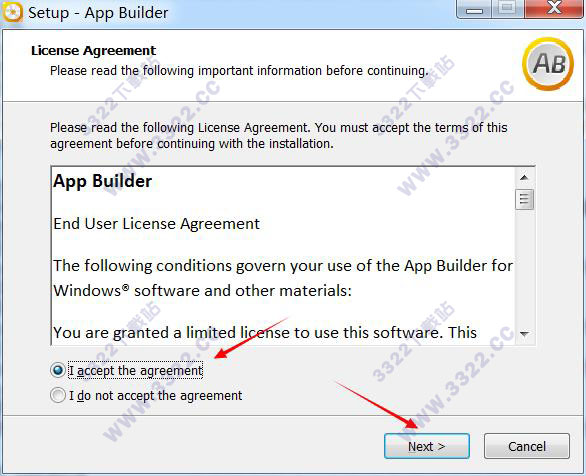Click the maximize window button
This screenshot has height=476, width=586.
pos(507,9)
